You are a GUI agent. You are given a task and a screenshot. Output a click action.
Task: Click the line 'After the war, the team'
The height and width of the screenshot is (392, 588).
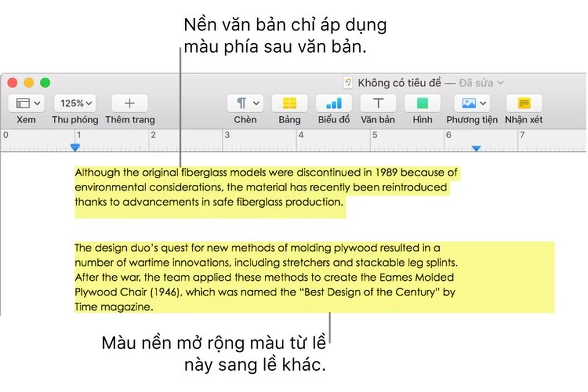264,277
